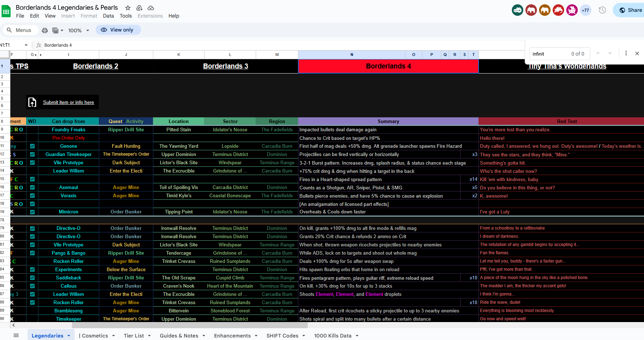Open the Help menu
Viewport: 644px width, 340px height.
pos(174,16)
